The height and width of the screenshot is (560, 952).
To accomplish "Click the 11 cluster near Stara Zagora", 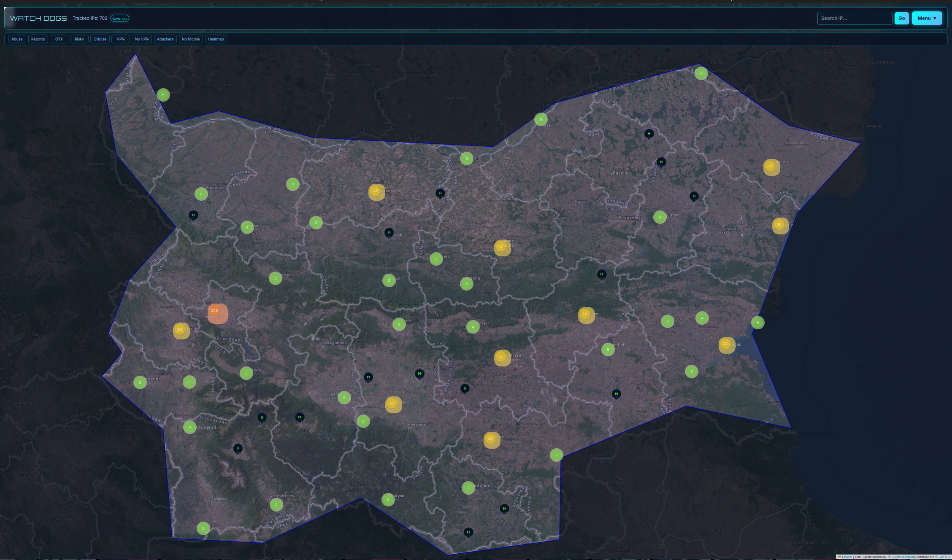I will click(501, 356).
